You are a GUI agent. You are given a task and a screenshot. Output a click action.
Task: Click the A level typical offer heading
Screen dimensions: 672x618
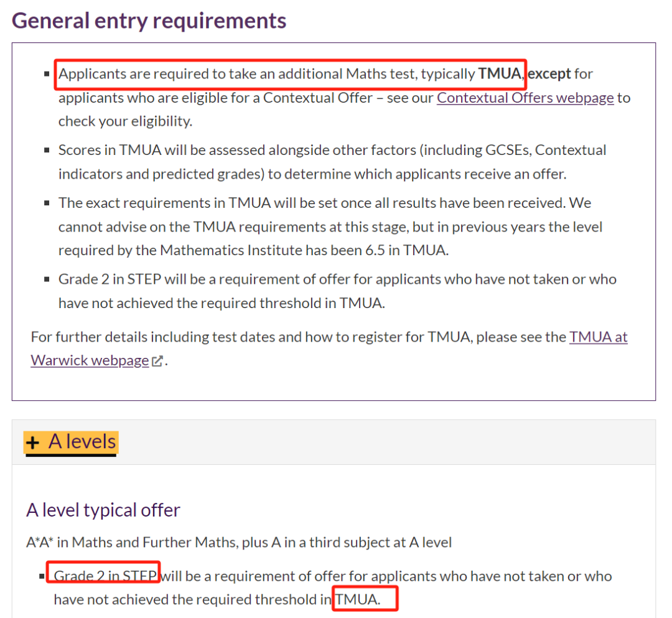coord(103,510)
